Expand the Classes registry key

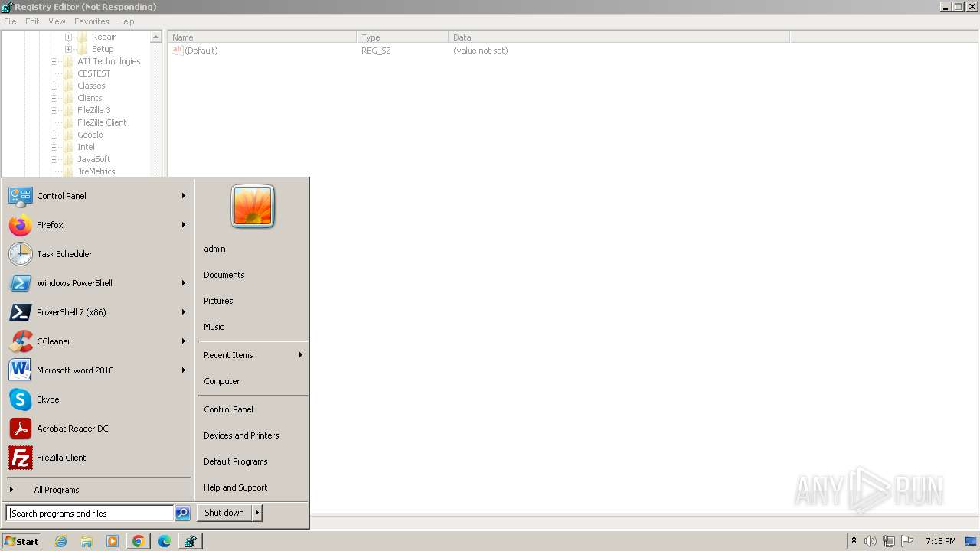(54, 86)
